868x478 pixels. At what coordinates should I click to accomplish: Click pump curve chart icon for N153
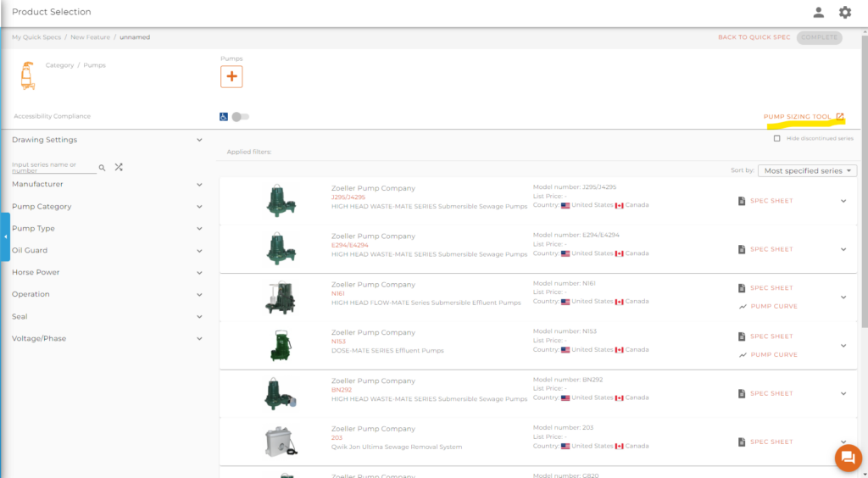pos(743,355)
